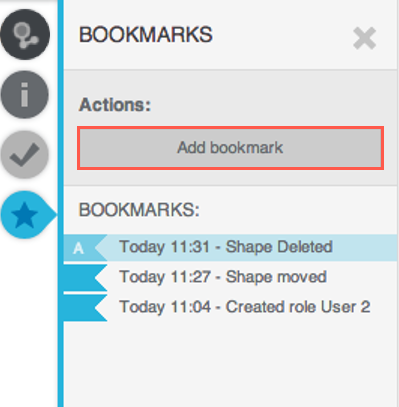Image resolution: width=399 pixels, height=407 pixels.
Task: Click the Actions: section label
Action: pos(115,105)
